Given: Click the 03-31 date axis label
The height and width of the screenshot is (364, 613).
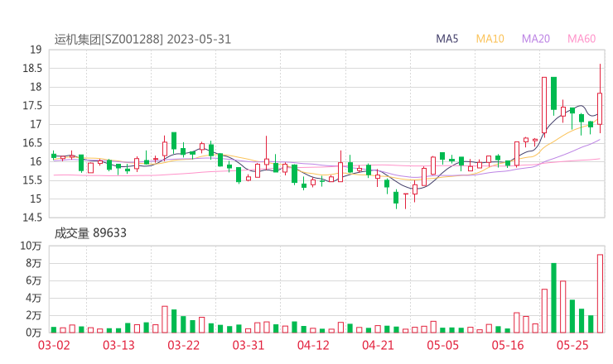Looking at the screenshot, I should [x=249, y=345].
